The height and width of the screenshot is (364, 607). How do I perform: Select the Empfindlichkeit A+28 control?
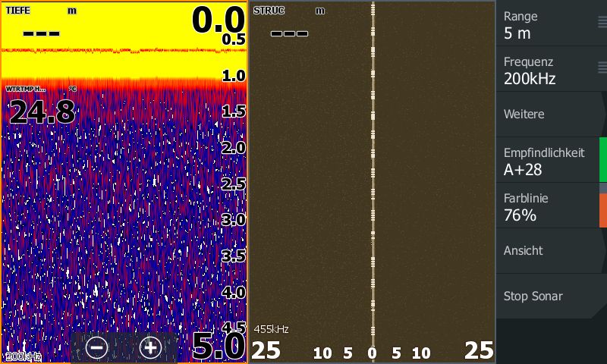(546, 161)
